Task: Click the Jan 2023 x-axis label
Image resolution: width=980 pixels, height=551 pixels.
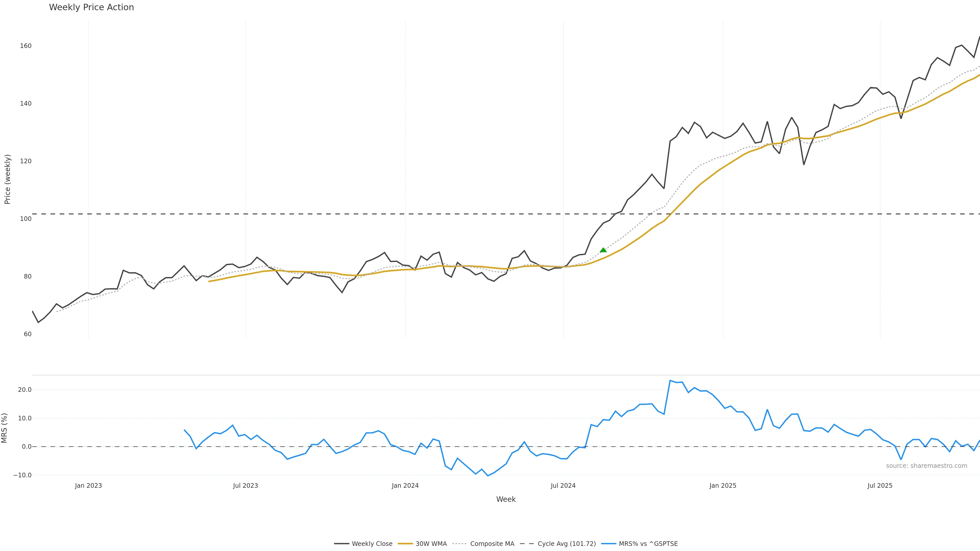Action: [88, 486]
